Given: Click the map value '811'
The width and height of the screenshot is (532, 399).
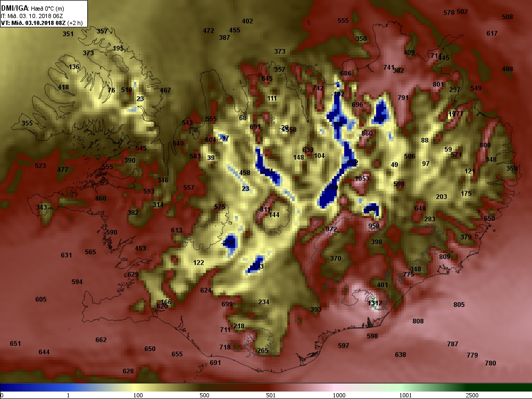Looking at the screenshot, I should tap(265, 209).
